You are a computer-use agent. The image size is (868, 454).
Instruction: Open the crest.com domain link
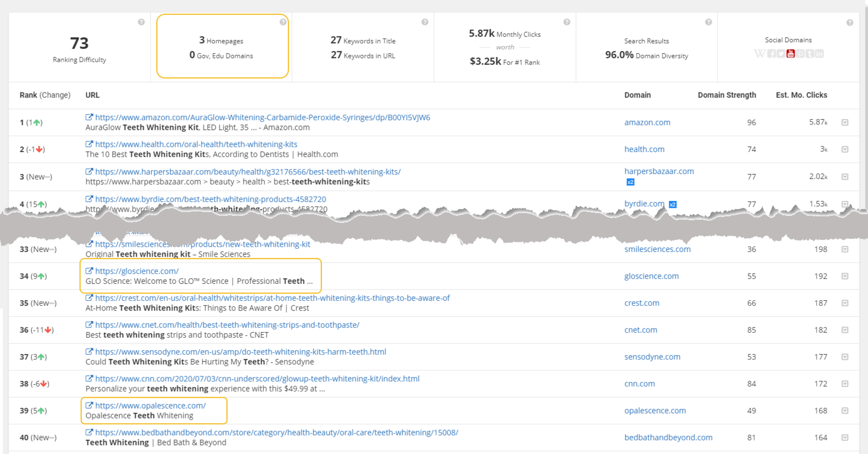coord(641,303)
